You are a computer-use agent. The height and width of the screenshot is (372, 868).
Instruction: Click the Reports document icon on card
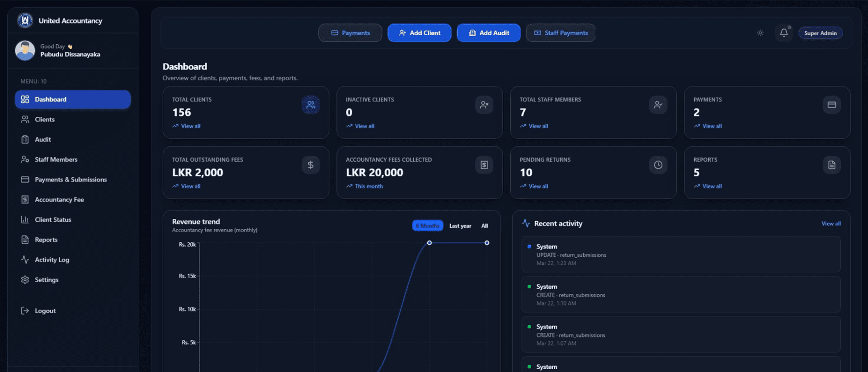[x=831, y=165]
